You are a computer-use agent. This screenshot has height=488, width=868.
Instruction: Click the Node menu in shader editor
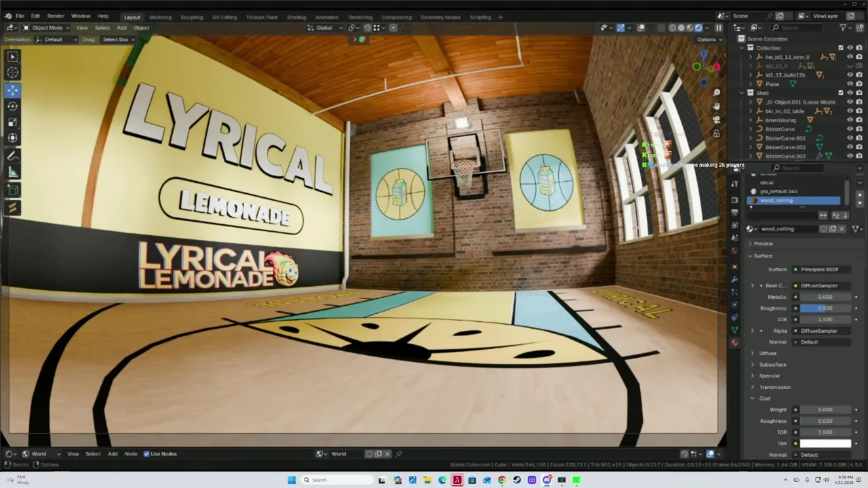point(131,453)
